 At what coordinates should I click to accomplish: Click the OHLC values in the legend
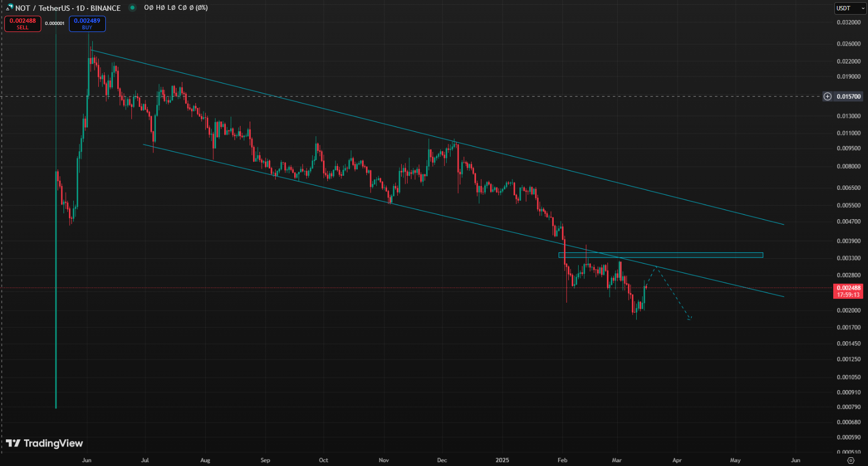click(x=176, y=8)
